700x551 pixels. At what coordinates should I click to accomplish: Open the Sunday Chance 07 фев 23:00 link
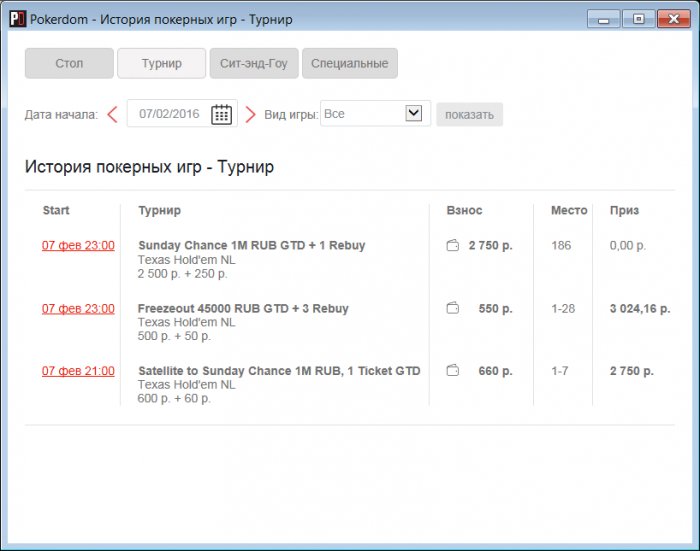click(x=78, y=246)
